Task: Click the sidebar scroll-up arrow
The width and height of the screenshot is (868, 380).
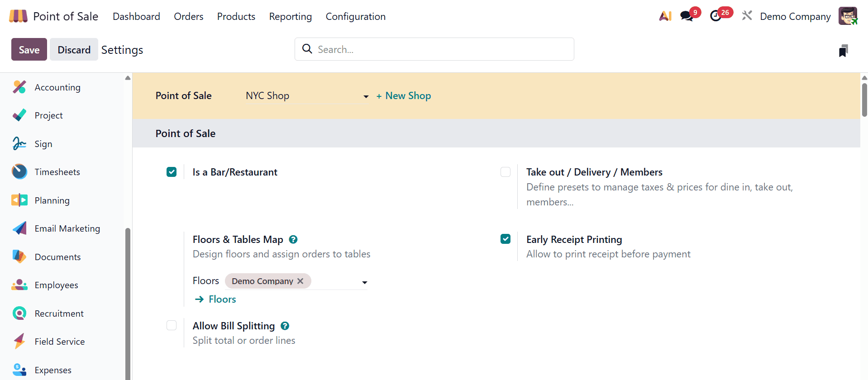Action: (128, 78)
